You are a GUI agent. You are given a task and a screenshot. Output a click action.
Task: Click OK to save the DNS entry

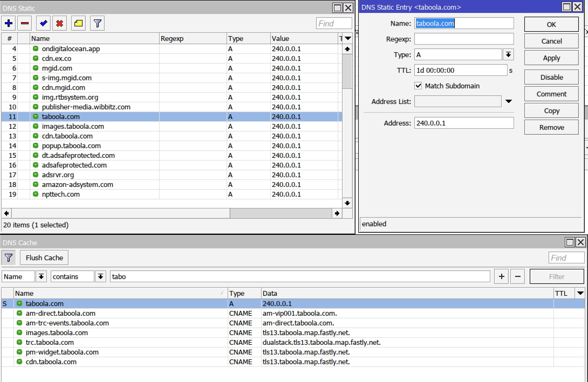(551, 24)
